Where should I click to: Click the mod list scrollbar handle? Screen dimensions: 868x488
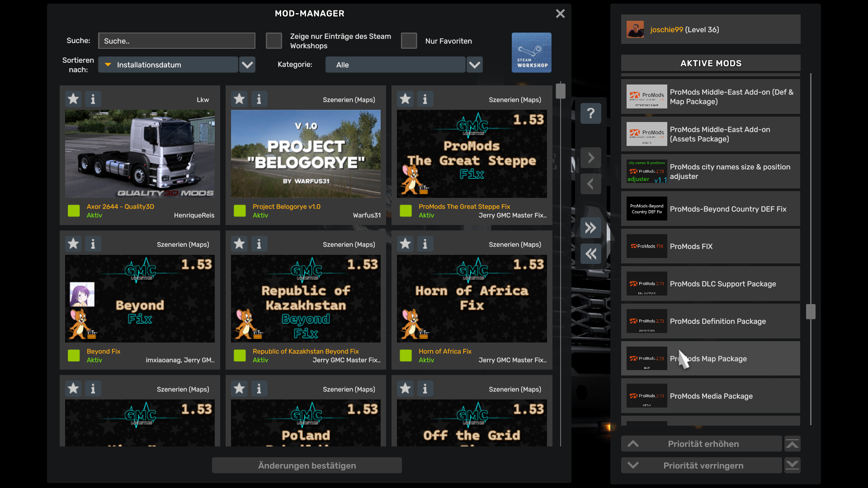[x=561, y=91]
